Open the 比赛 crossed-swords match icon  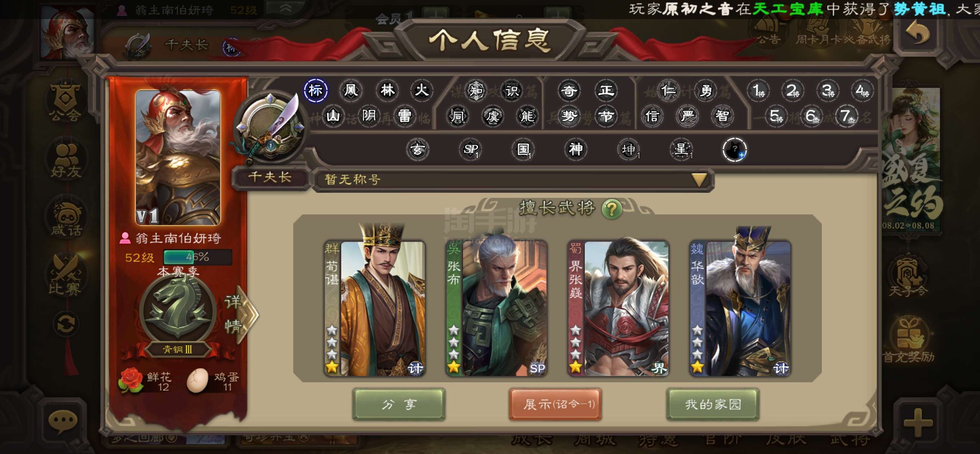66,275
